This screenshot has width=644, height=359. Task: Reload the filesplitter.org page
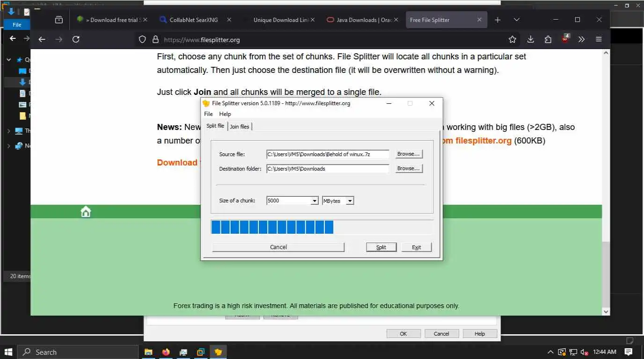[76, 40]
